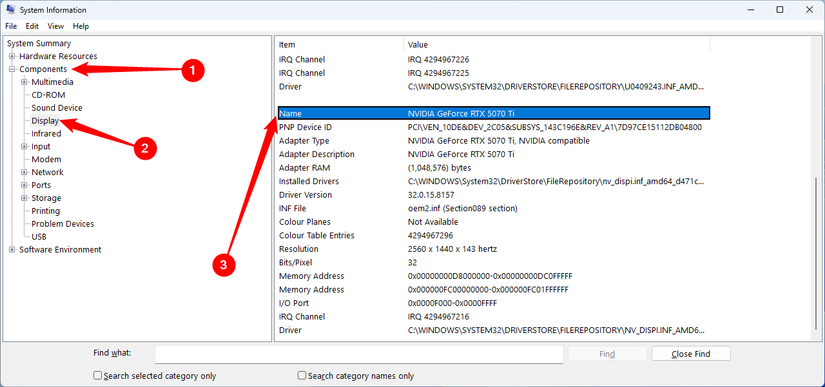Click the Find what input field
Viewport: 825px width, 387px height.
[x=359, y=354]
